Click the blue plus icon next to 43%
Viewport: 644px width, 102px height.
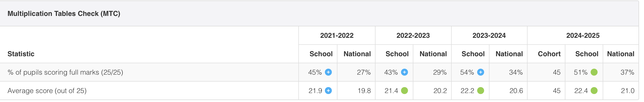point(404,72)
